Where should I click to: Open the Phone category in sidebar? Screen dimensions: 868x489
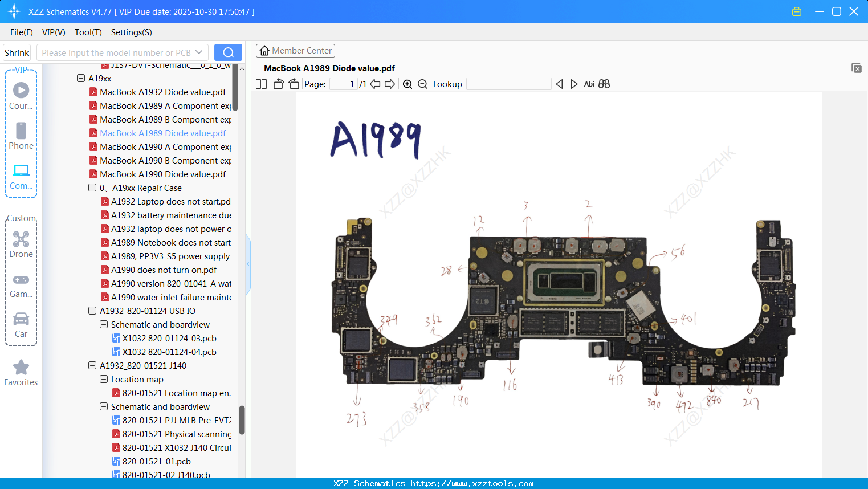(x=21, y=136)
